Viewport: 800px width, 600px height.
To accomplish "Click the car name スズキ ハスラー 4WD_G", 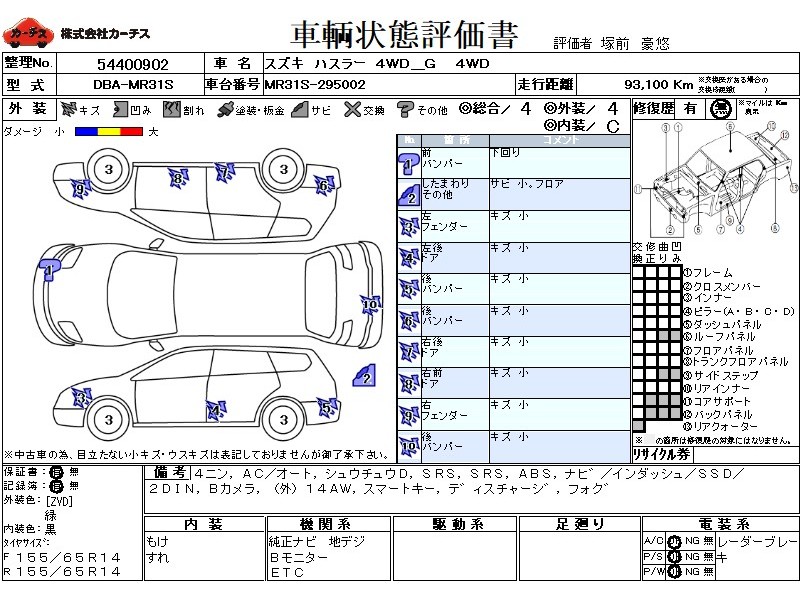I will pos(350,64).
